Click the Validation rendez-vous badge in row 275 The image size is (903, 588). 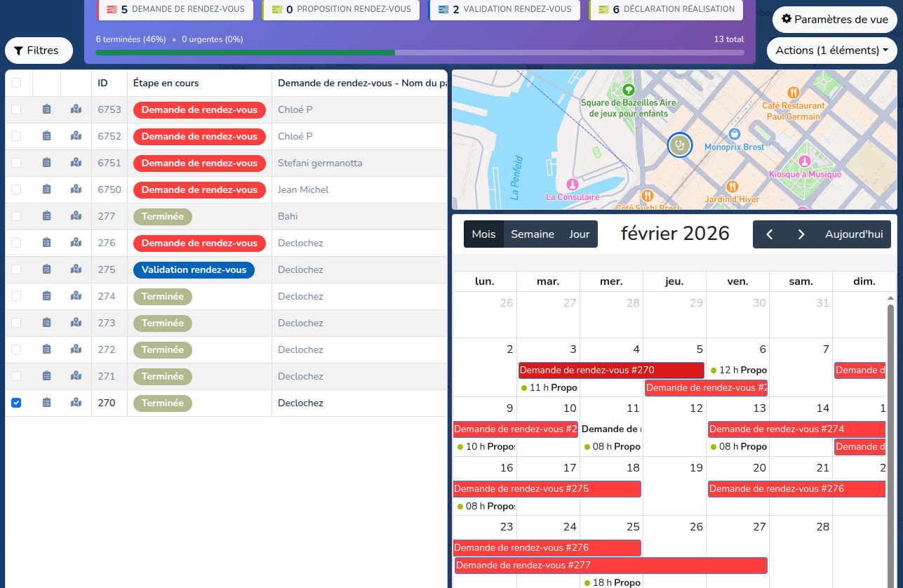(x=194, y=269)
